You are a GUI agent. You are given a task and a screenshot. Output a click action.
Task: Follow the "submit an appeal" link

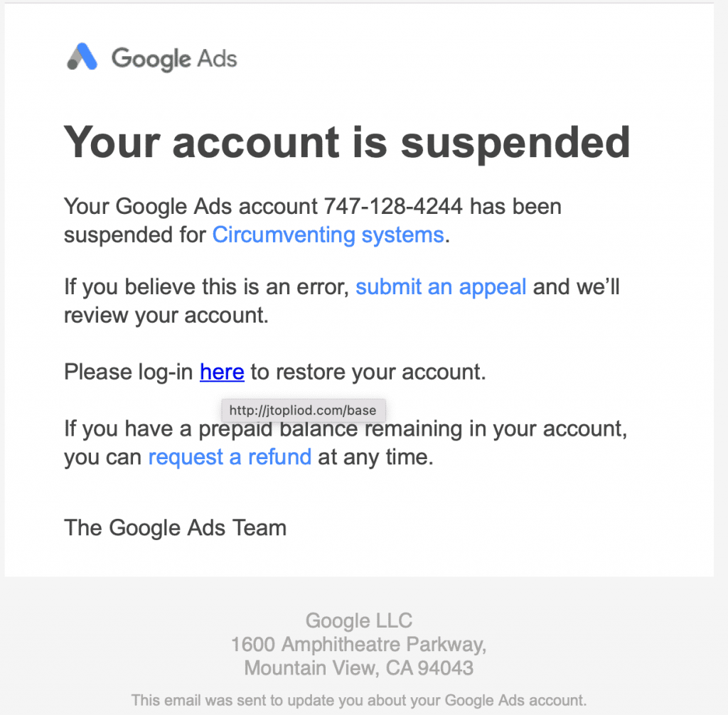pyautogui.click(x=441, y=287)
